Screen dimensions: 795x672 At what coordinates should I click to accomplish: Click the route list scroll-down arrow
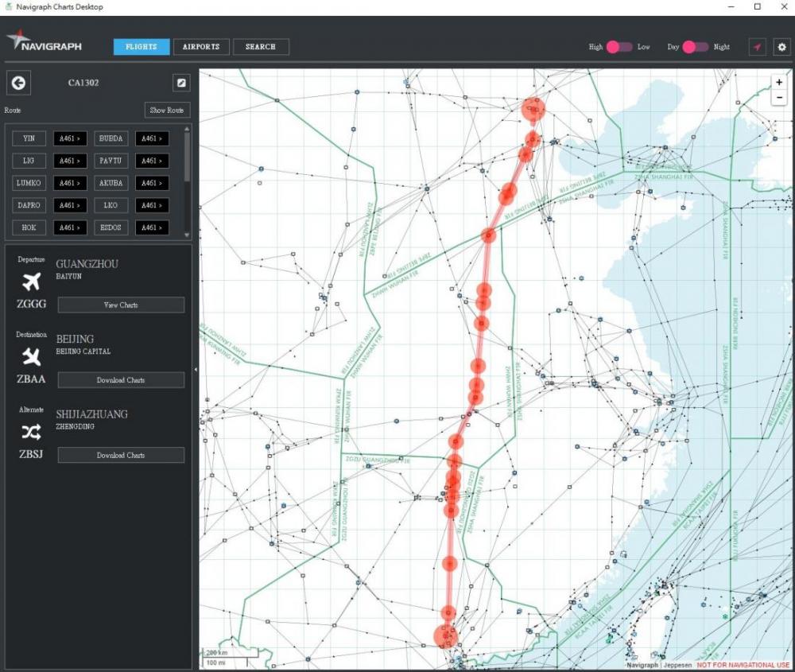[187, 235]
